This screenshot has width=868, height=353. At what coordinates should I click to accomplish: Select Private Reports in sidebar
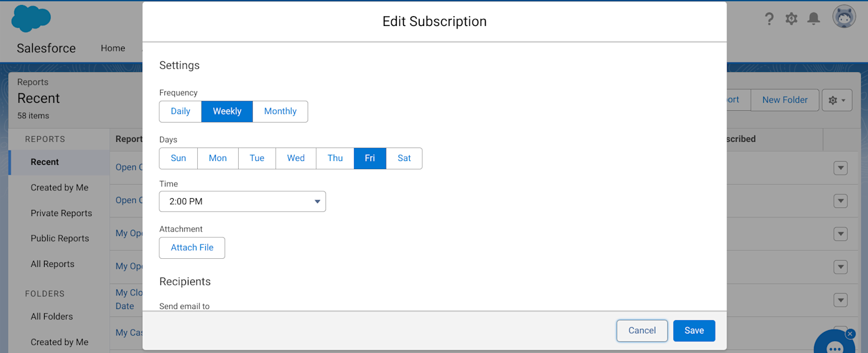pos(61,213)
